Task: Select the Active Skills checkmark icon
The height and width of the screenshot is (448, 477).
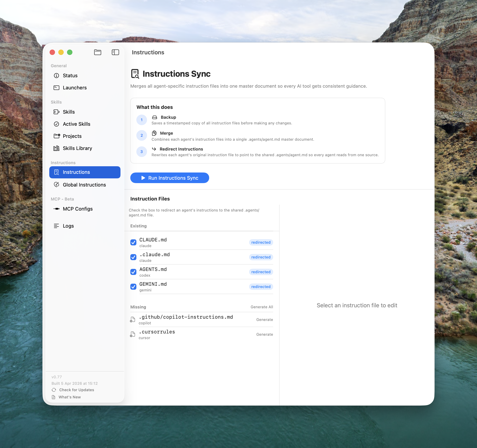Action: (x=56, y=124)
